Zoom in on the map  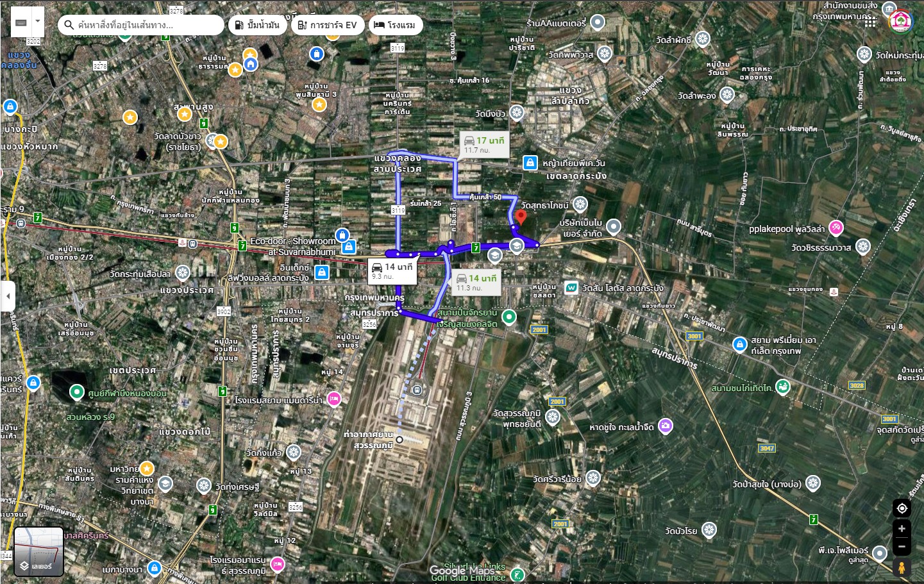click(x=902, y=529)
